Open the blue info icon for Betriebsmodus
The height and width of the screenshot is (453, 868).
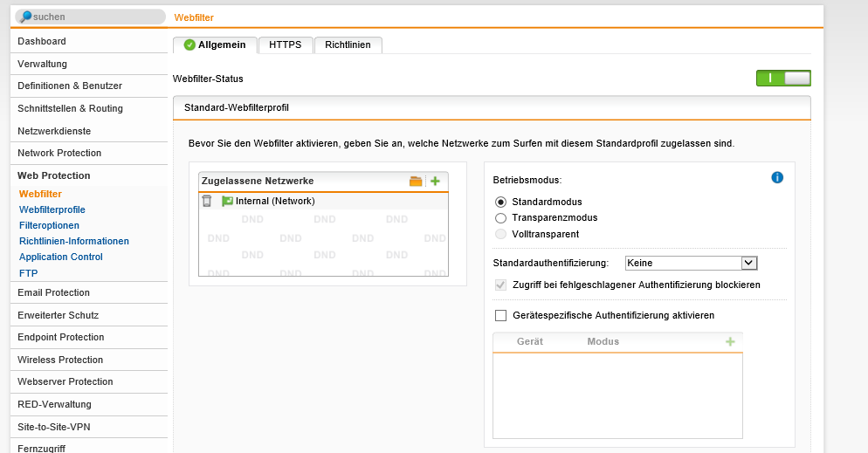tap(777, 177)
